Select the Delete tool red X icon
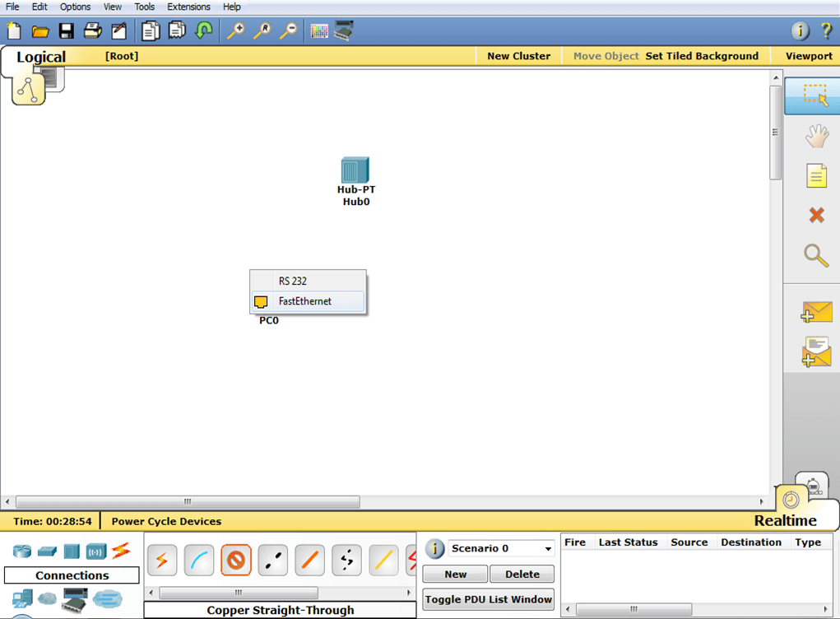The width and height of the screenshot is (840, 619). click(x=816, y=216)
